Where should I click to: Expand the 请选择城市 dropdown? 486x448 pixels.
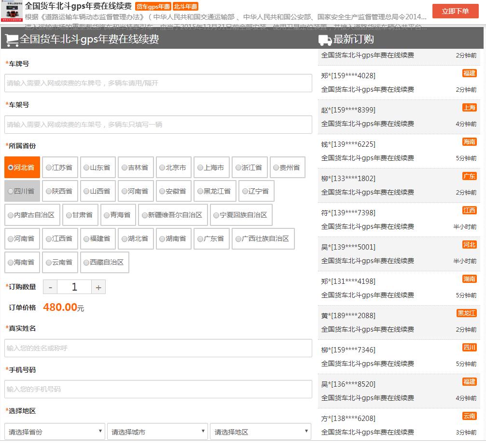click(x=157, y=432)
